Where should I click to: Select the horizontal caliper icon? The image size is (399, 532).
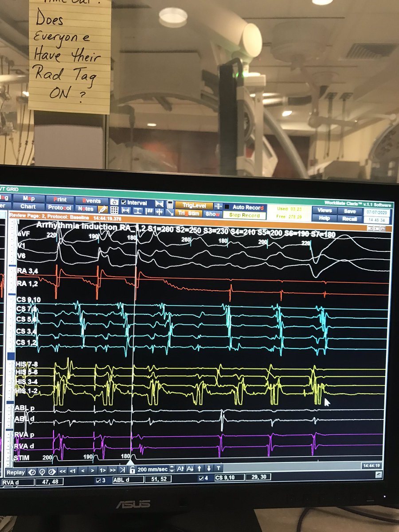click(126, 211)
